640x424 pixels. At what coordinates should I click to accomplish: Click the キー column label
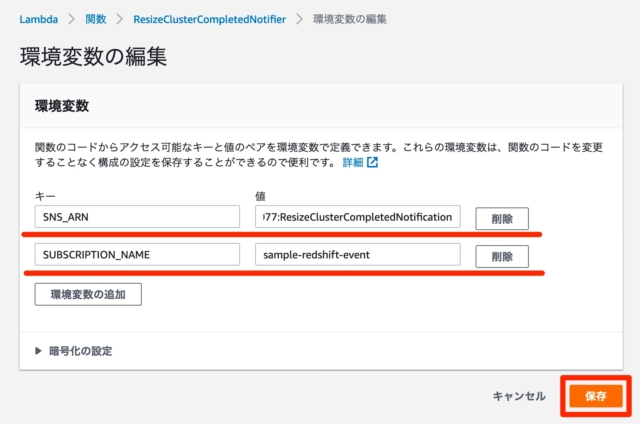click(x=45, y=196)
